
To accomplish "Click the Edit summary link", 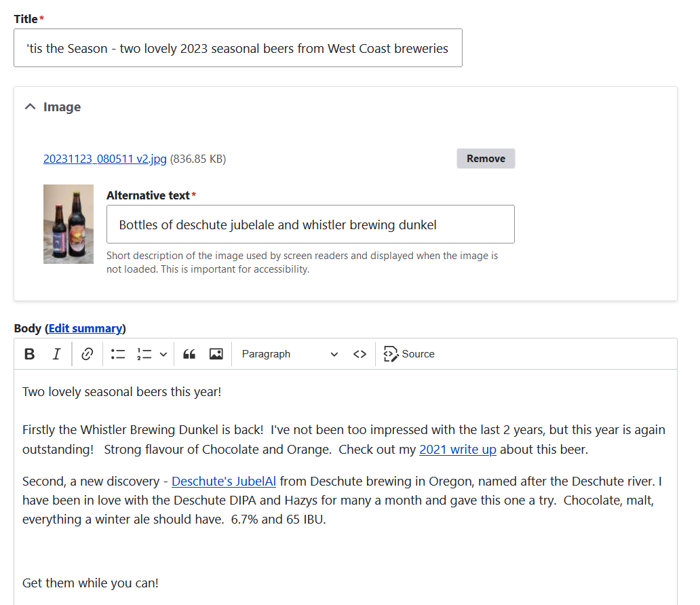I will pyautogui.click(x=85, y=329).
